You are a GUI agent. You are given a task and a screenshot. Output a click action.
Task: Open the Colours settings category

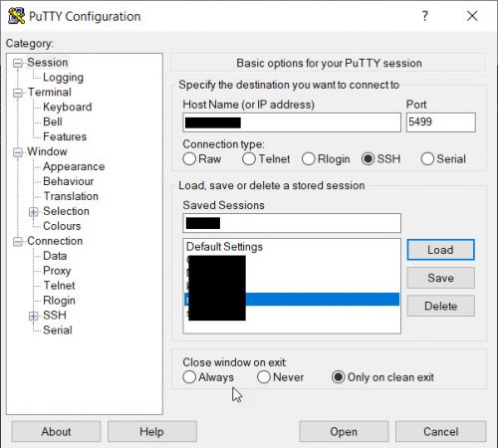coord(62,226)
